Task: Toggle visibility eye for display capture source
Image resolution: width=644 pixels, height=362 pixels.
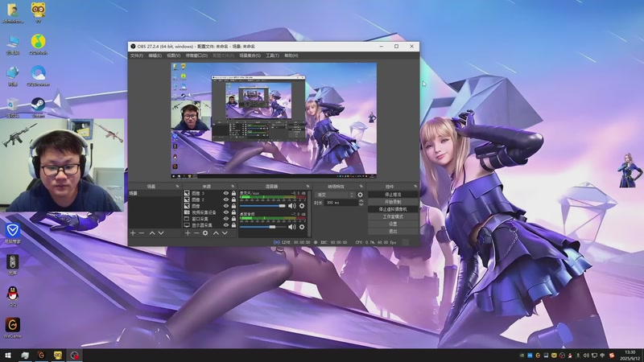Action: point(226,225)
